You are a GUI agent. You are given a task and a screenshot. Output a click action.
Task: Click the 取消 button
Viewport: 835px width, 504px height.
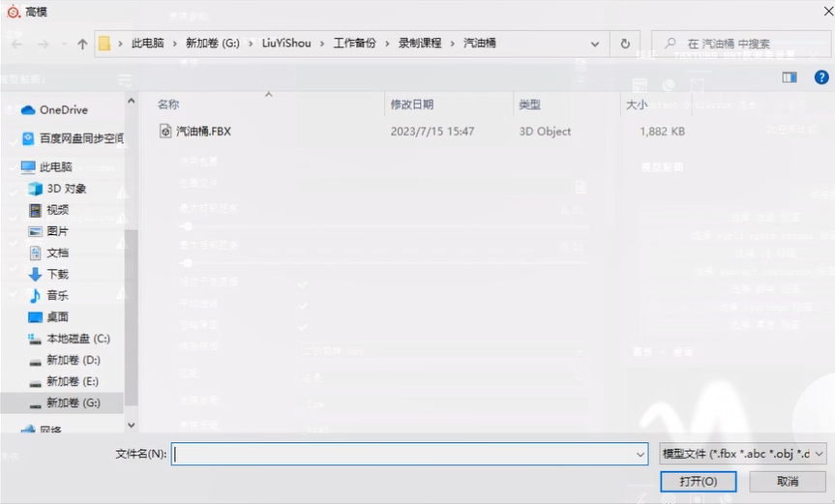[787, 481]
